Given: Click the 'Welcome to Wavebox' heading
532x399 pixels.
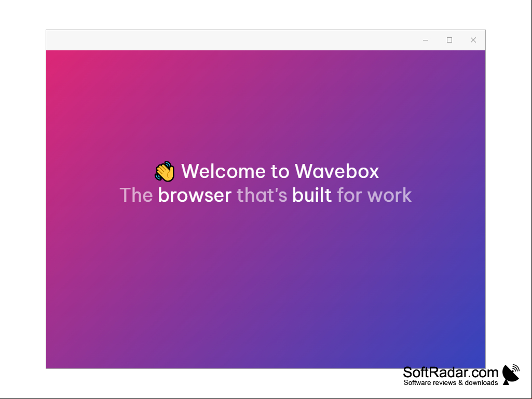Looking at the screenshot, I should pos(280,171).
